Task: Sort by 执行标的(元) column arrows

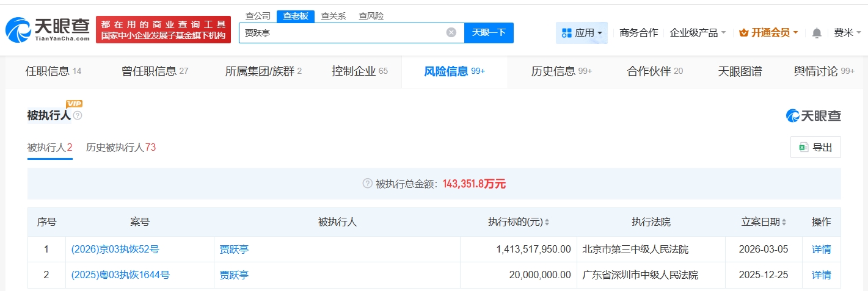Action: coord(547,222)
